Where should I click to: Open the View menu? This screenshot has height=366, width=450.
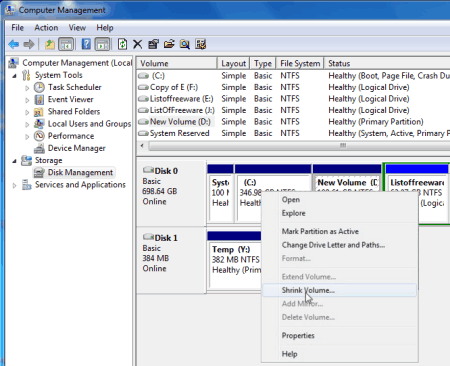click(x=77, y=28)
